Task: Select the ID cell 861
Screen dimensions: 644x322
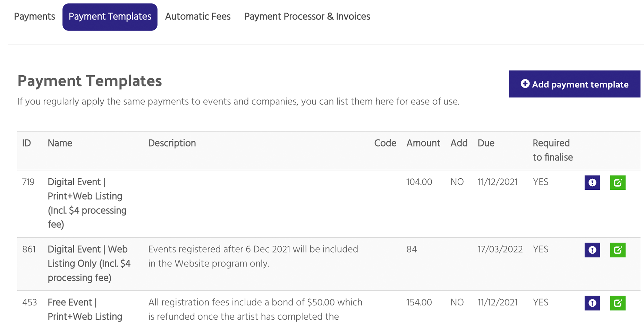Action: coord(29,249)
